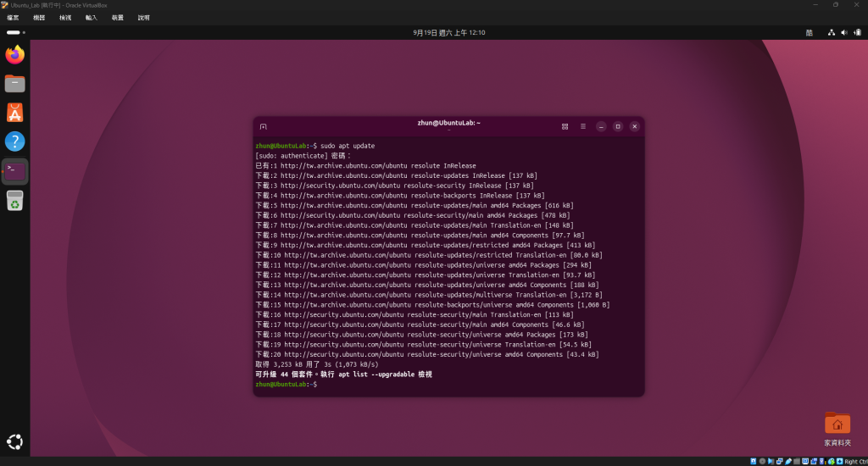This screenshot has width=868, height=466.
Task: Click the '下載:5' resolute-updates/main Packages line
Action: click(414, 206)
